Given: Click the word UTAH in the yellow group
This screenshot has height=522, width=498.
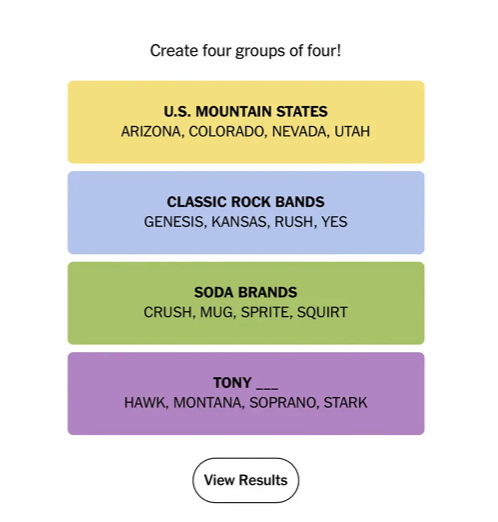Looking at the screenshot, I should (x=352, y=132).
